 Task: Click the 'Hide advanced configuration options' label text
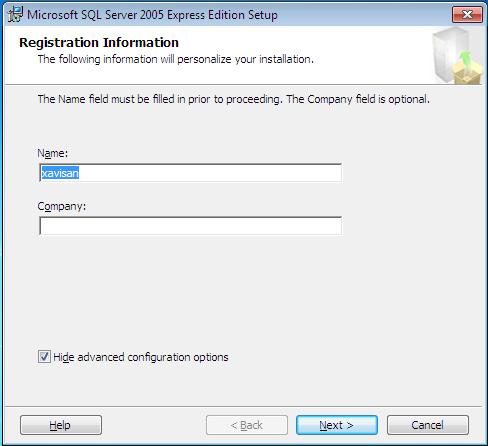click(x=141, y=357)
